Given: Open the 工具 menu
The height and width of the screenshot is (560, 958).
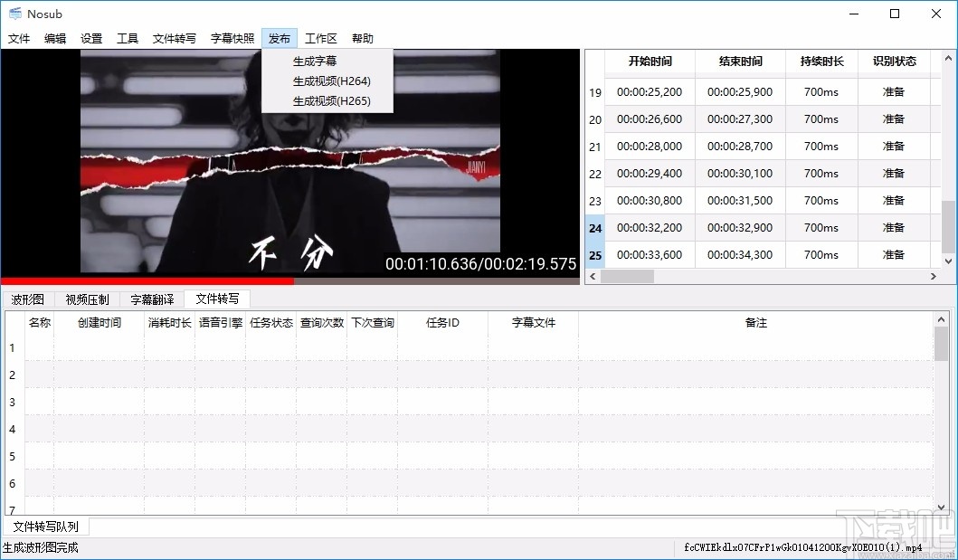Looking at the screenshot, I should 128,39.
